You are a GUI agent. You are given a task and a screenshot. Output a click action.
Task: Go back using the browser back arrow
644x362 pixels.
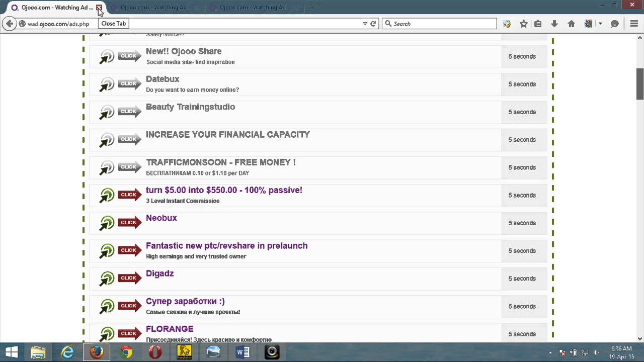[x=9, y=24]
